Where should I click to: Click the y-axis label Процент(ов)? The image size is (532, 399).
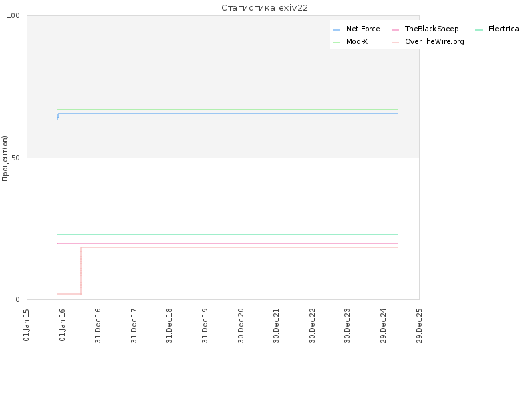pos(5,158)
